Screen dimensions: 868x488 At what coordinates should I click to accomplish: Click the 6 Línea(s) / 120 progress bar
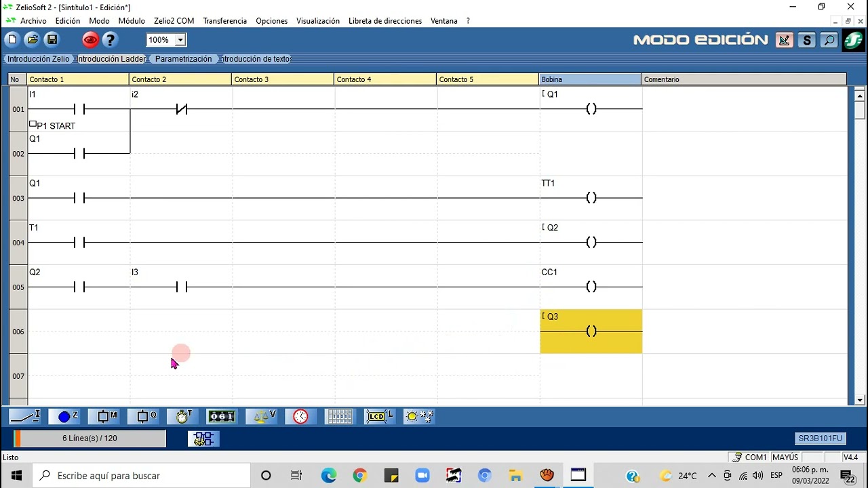click(x=90, y=439)
